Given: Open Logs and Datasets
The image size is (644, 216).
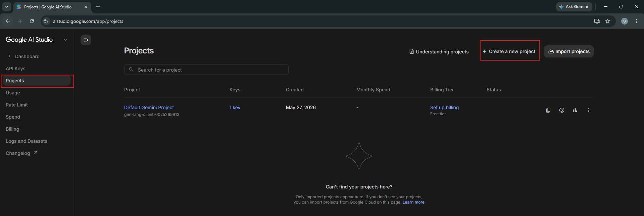Looking at the screenshot, I should pyautogui.click(x=27, y=141).
